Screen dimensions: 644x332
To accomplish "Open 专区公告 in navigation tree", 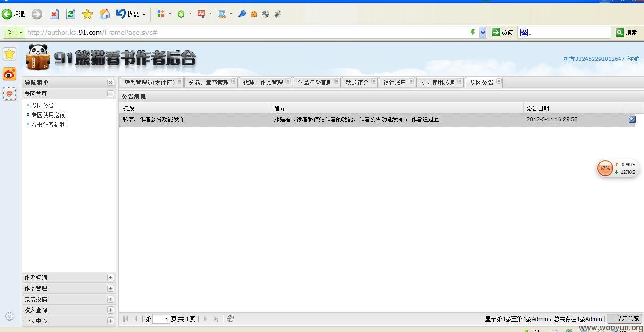I will click(x=42, y=105).
